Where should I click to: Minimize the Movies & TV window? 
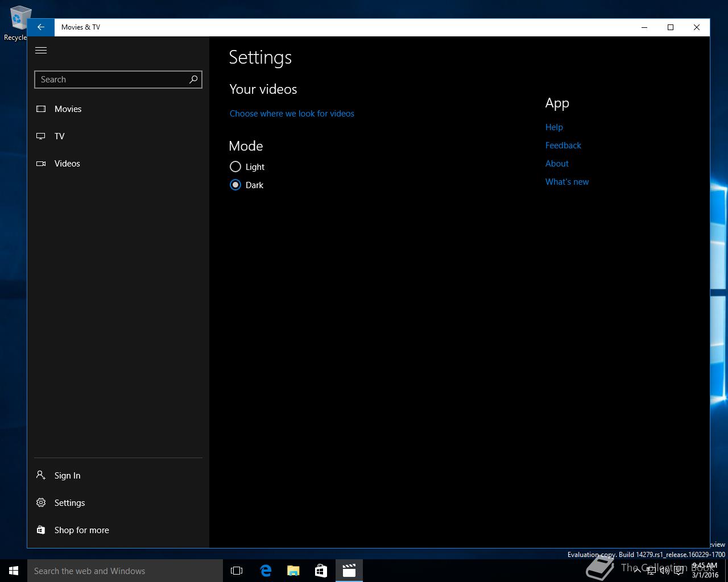(x=644, y=27)
